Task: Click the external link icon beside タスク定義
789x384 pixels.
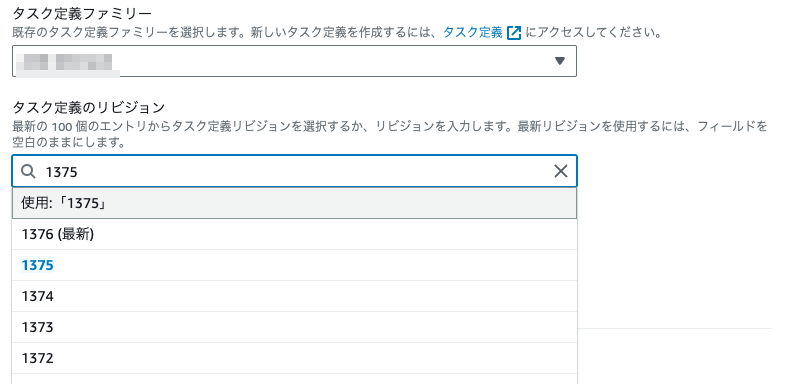Action: click(514, 33)
